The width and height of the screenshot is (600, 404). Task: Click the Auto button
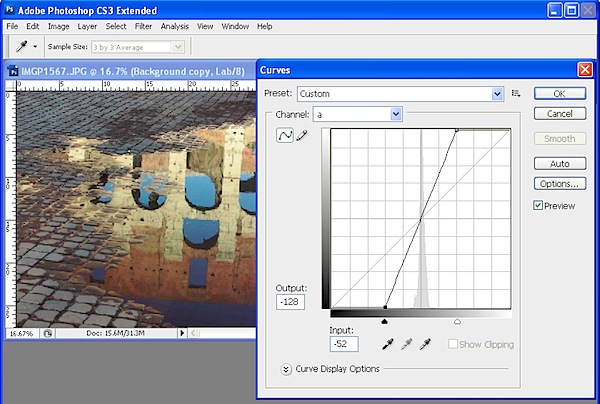559,163
